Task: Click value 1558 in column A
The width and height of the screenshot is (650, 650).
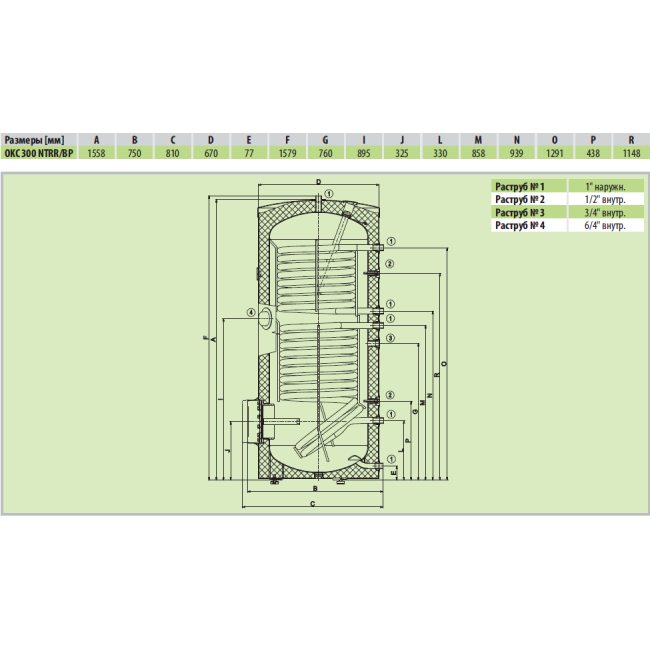Action: click(x=96, y=154)
